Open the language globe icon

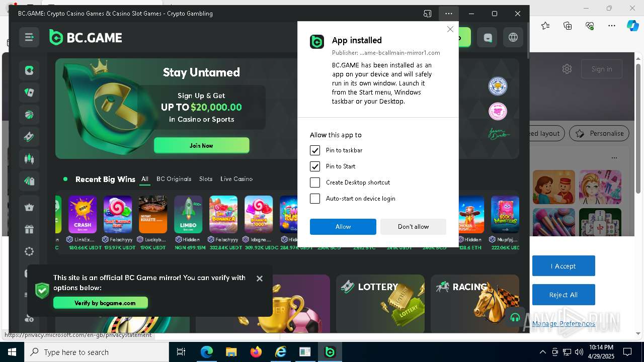pos(513,38)
